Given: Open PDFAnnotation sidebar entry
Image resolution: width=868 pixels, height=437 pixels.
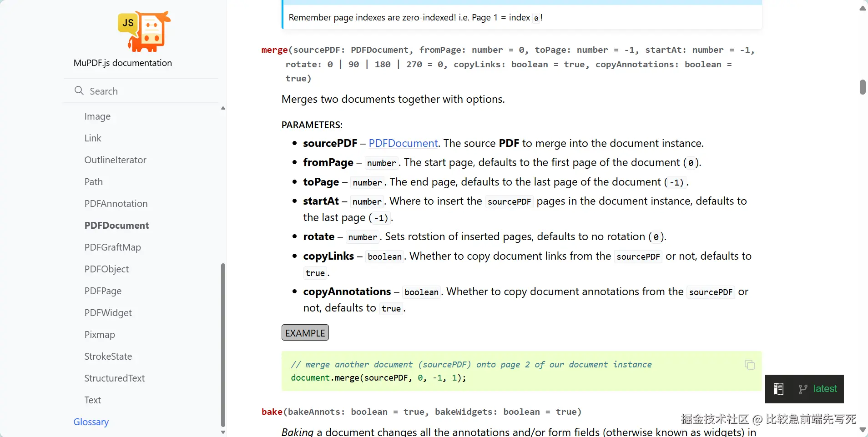Looking at the screenshot, I should pyautogui.click(x=116, y=204).
